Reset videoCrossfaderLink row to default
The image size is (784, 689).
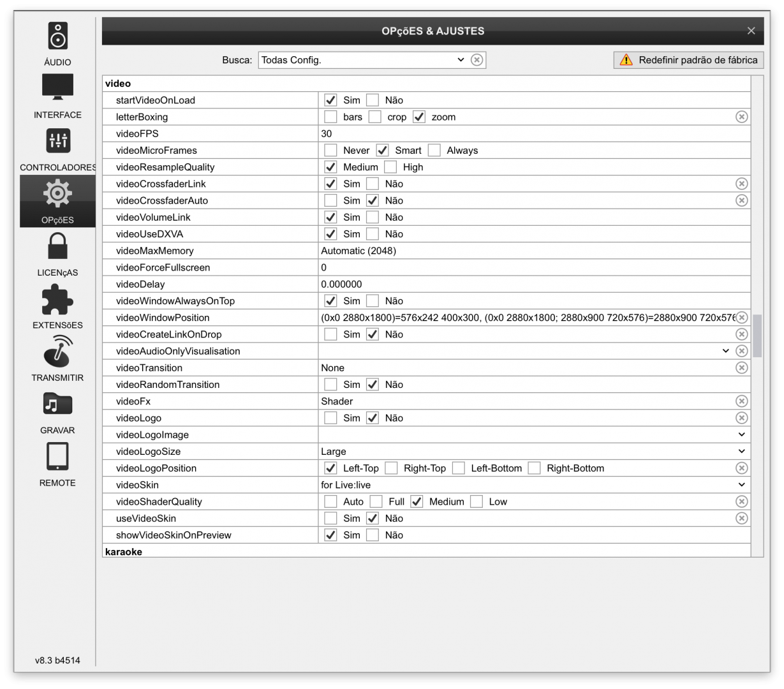[x=741, y=184]
